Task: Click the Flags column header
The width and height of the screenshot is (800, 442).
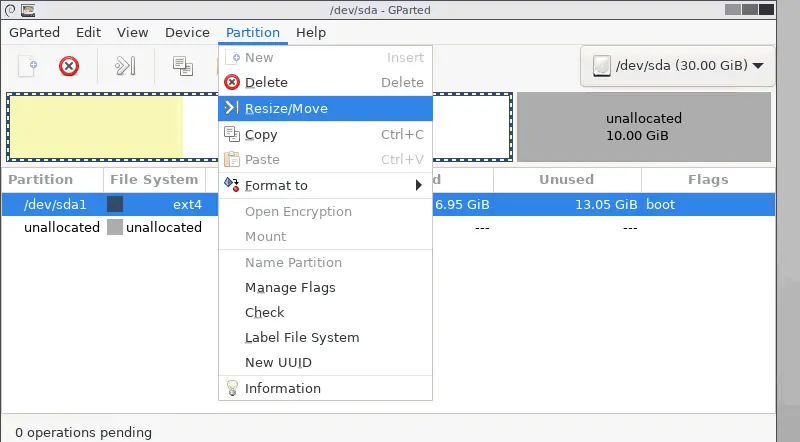Action: click(708, 180)
